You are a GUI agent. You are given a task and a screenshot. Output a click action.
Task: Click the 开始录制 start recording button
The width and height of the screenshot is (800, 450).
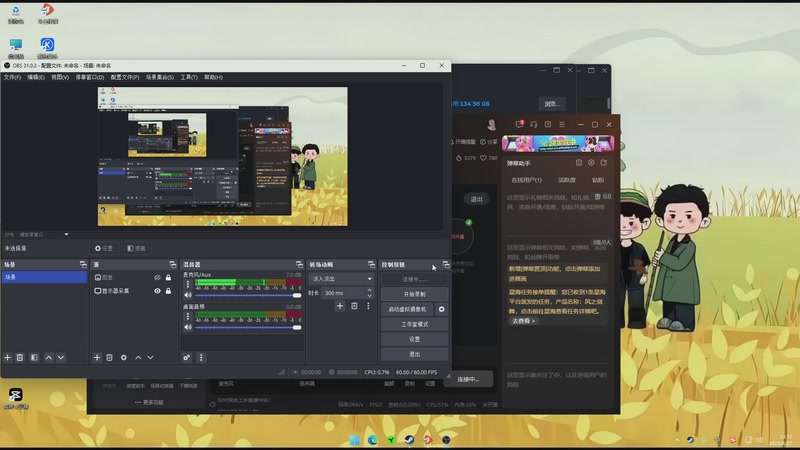point(414,294)
